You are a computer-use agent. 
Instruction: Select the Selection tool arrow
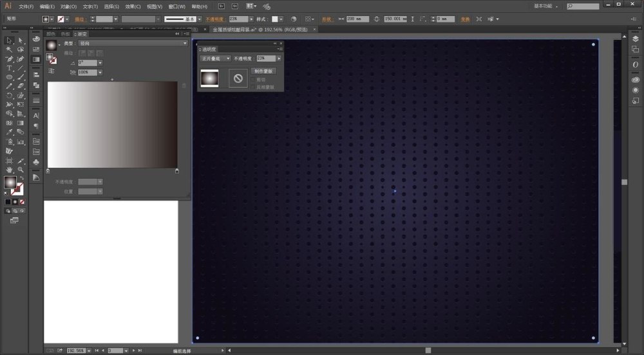pyautogui.click(x=10, y=41)
